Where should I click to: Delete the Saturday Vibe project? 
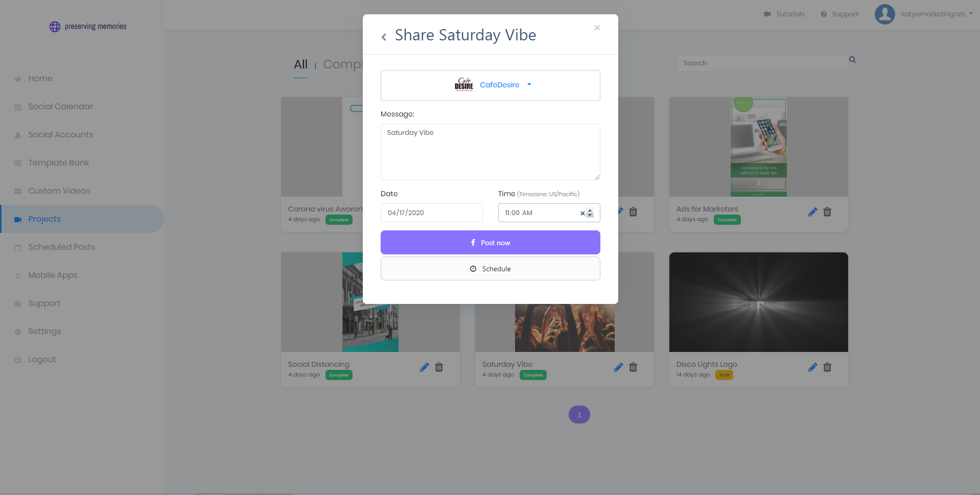pos(633,367)
